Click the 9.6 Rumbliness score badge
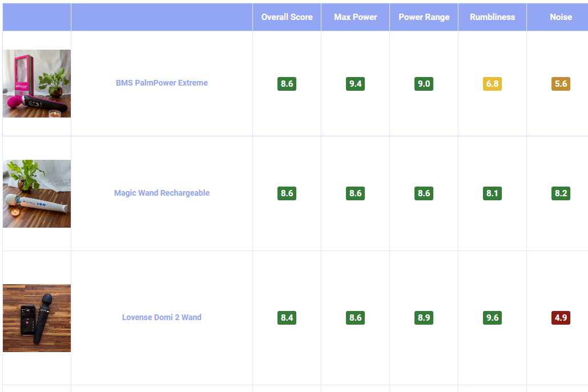This screenshot has width=588, height=392. click(x=492, y=318)
